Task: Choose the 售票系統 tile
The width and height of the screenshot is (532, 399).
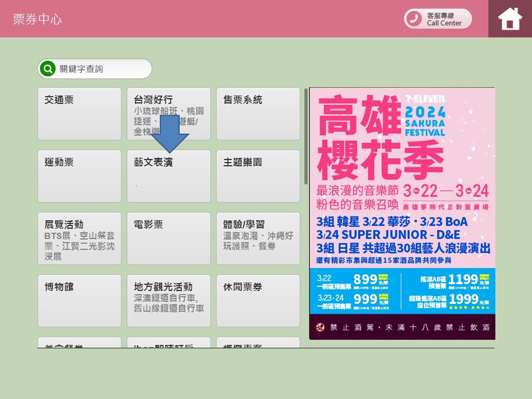Action: point(258,114)
